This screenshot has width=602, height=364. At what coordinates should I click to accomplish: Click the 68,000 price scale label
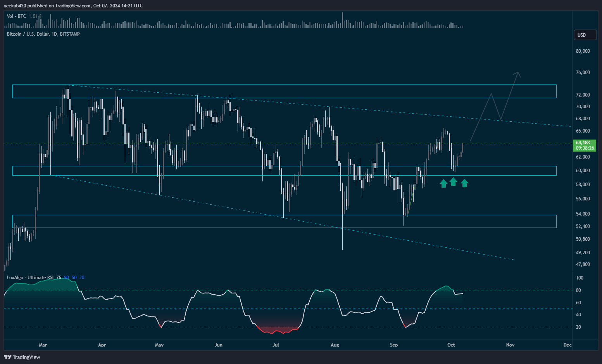[583, 119]
